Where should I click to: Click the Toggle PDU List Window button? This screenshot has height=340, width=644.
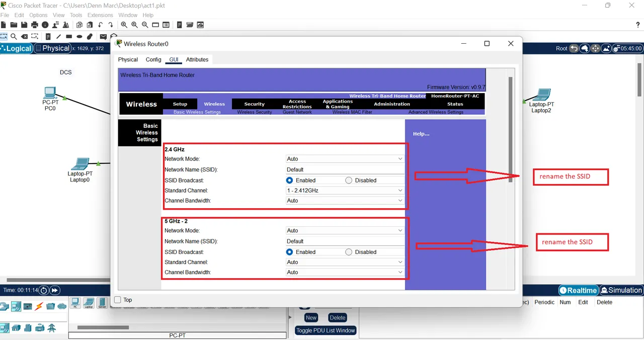(326, 330)
